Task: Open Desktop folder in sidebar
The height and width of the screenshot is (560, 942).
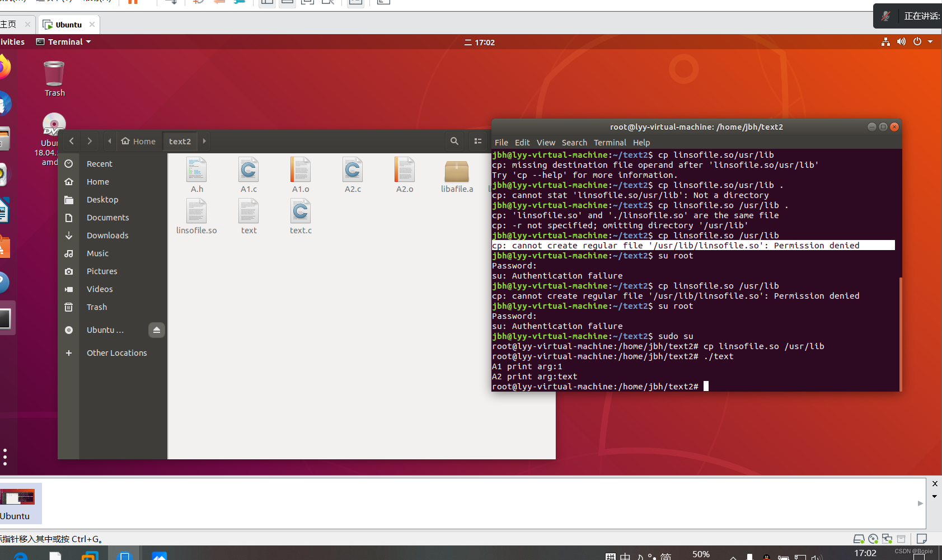Action: tap(113, 200)
